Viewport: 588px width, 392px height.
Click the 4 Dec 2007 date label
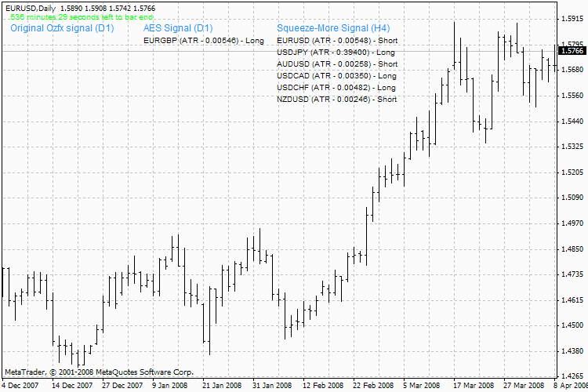20,385
